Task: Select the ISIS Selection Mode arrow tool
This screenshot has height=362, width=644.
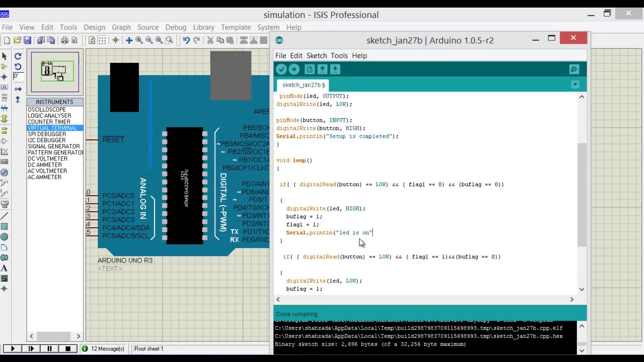Action: (x=4, y=56)
